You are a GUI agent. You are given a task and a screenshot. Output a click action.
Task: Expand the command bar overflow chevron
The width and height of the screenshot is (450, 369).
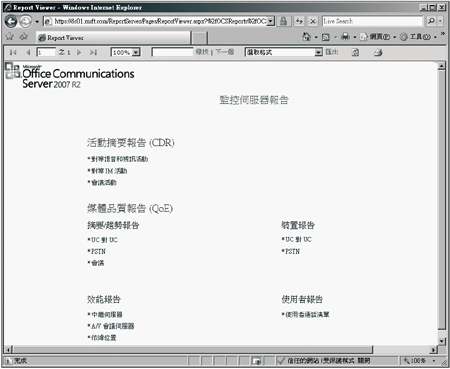pyautogui.click(x=443, y=34)
